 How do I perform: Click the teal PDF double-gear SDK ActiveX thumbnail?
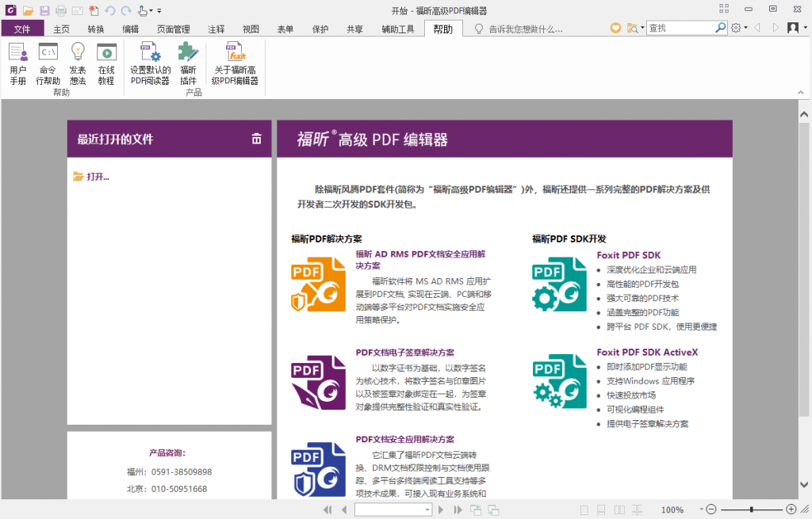(560, 381)
